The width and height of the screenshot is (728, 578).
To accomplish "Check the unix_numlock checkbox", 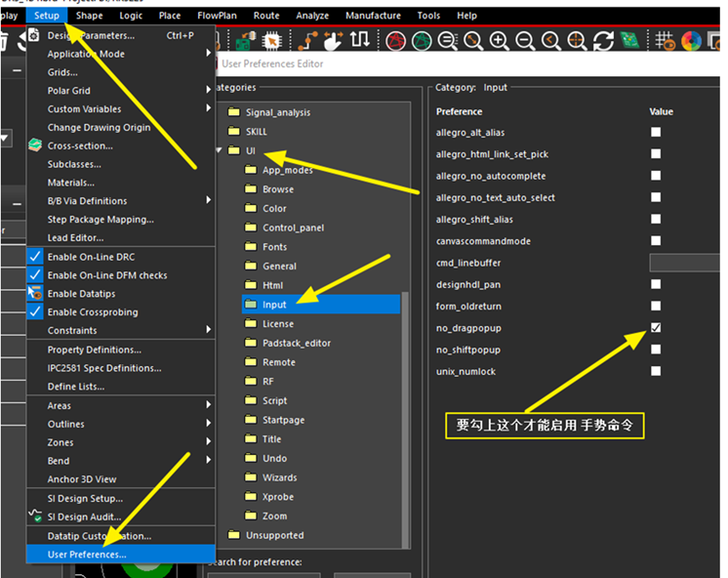I will click(x=656, y=371).
